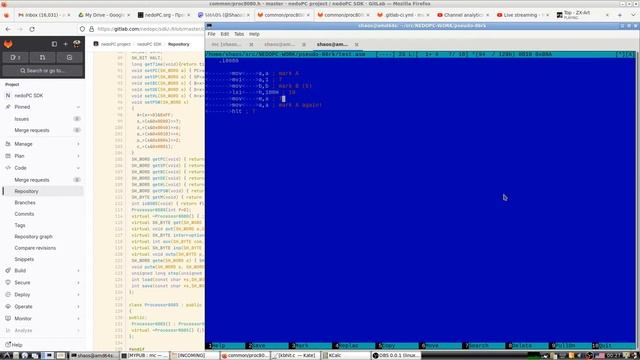Click the create new plus icon in GitLab
Viewport: 640px width, 360px height.
pyautogui.click(x=65, y=44)
